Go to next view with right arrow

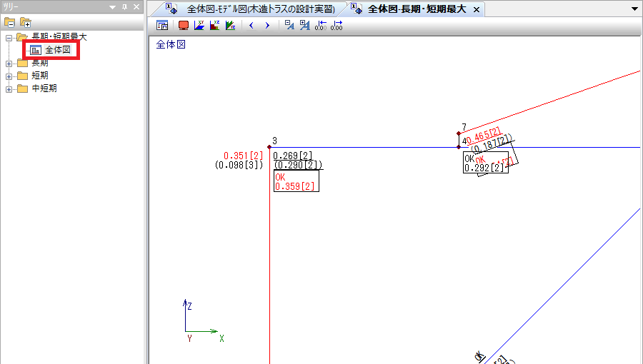267,26
